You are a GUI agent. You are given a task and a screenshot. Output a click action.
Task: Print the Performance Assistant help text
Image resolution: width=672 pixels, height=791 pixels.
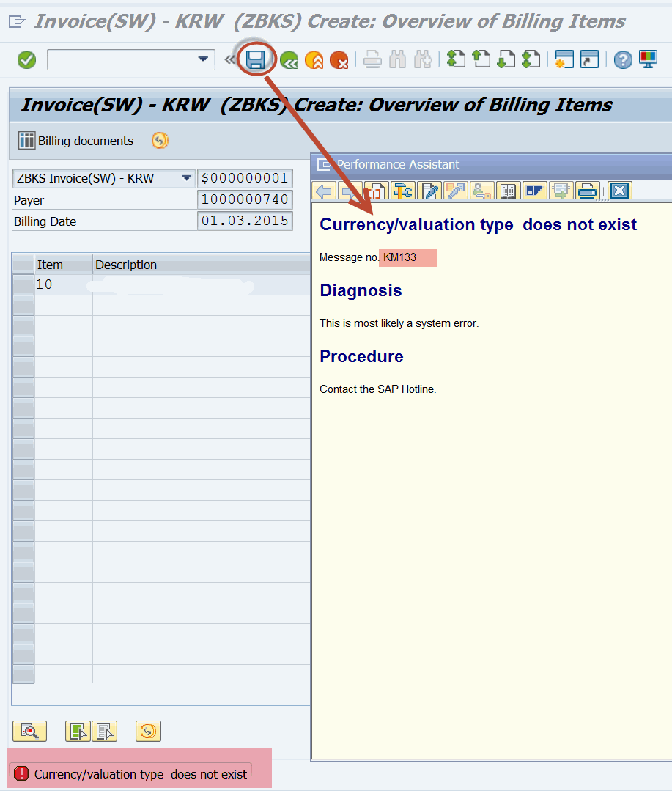587,191
